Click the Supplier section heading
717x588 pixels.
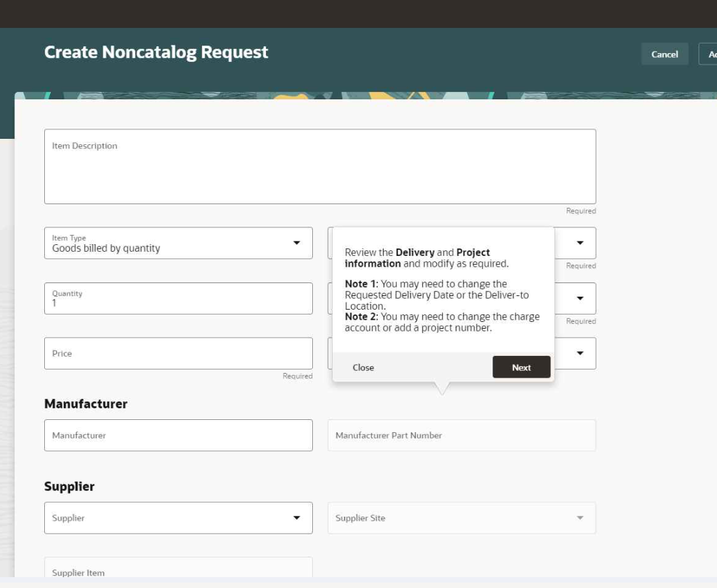pyautogui.click(x=69, y=487)
